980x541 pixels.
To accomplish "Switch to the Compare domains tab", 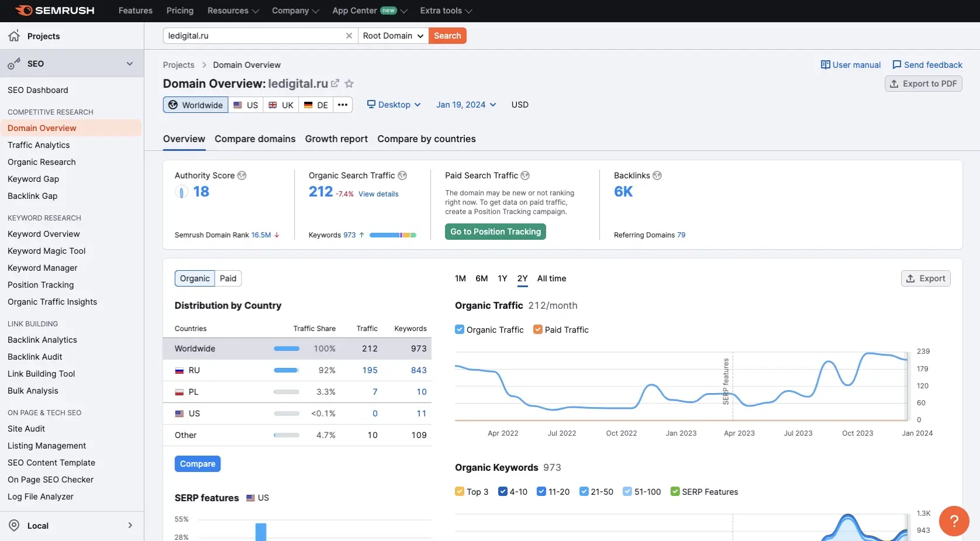I will pos(255,139).
